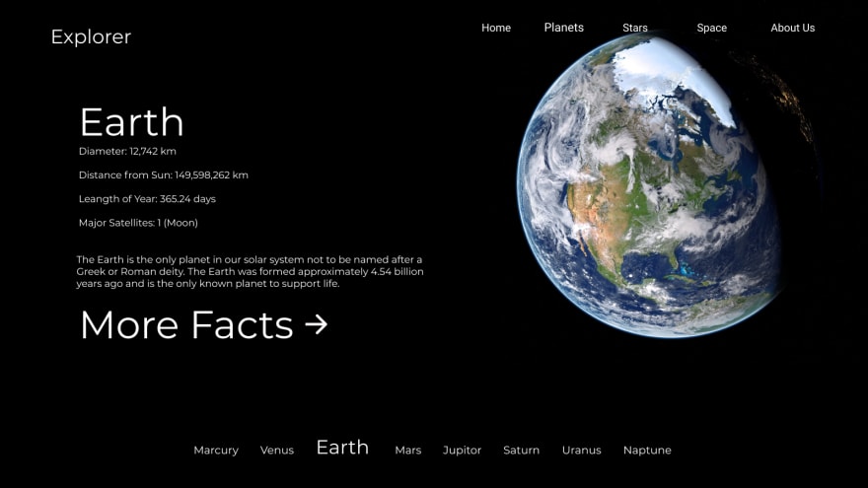
Task: Open the Home menu item
Action: (495, 28)
